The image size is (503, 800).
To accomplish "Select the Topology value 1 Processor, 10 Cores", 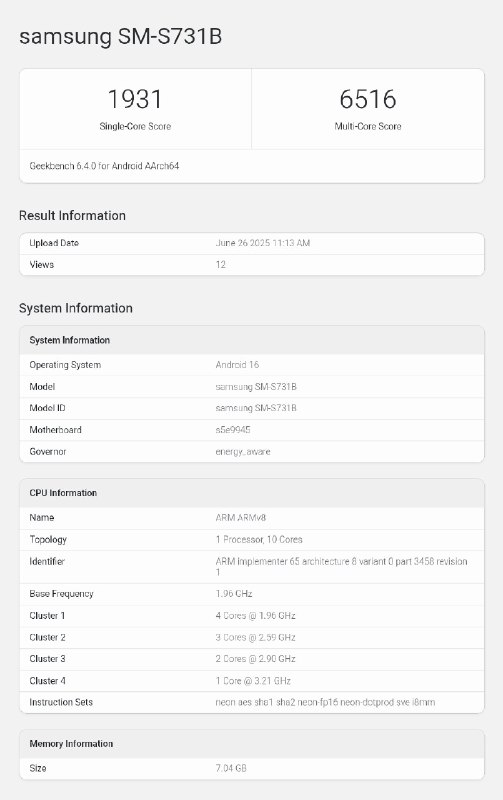I will point(259,539).
